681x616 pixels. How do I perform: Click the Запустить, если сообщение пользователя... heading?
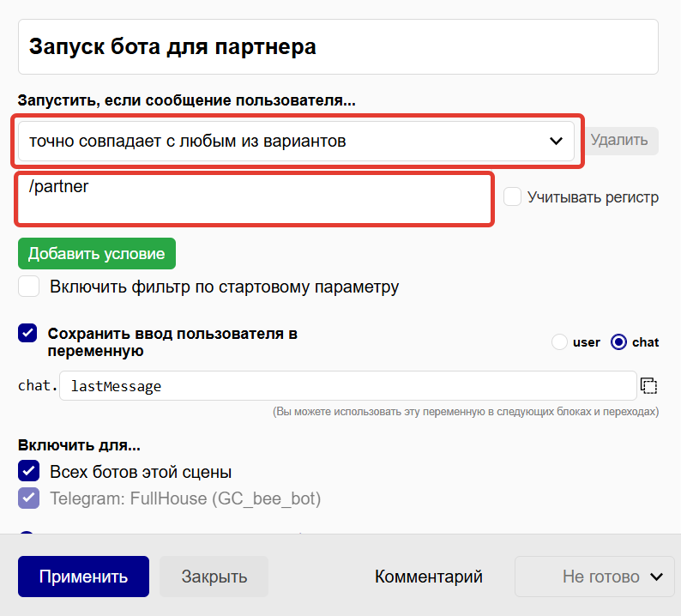pos(187,100)
